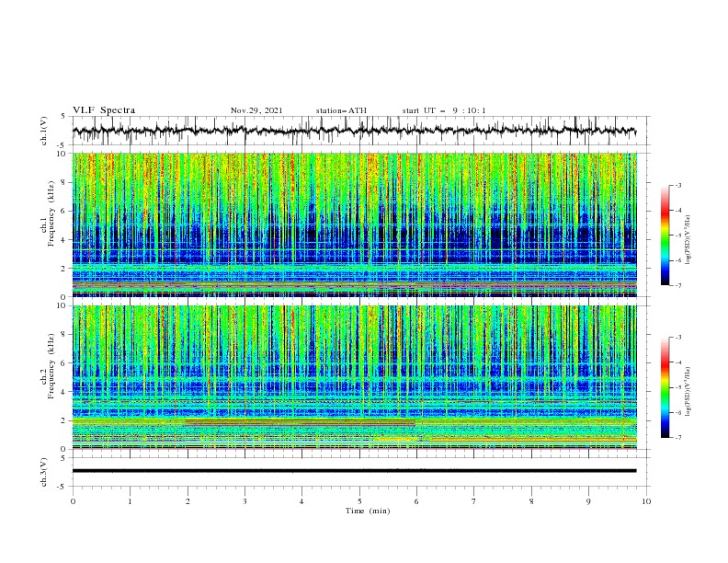Click the '-3' label on ch.1 colorbar
The width and height of the screenshot is (728, 563).
click(677, 185)
